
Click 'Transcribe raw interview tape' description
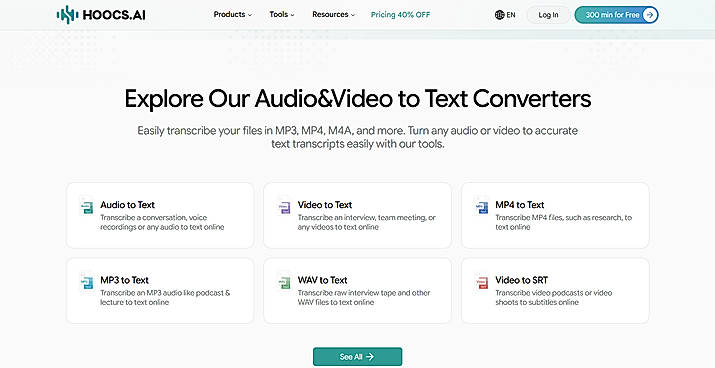tap(364, 297)
